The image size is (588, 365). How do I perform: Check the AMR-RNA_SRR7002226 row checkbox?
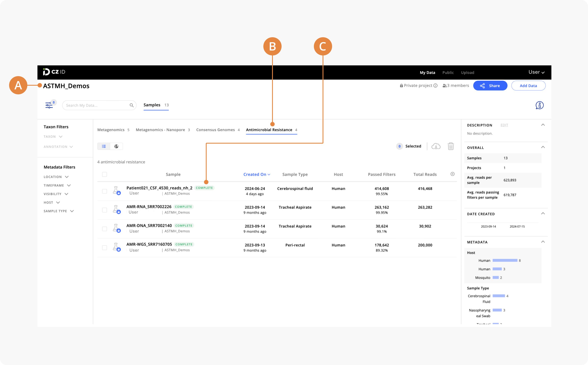[x=105, y=210]
